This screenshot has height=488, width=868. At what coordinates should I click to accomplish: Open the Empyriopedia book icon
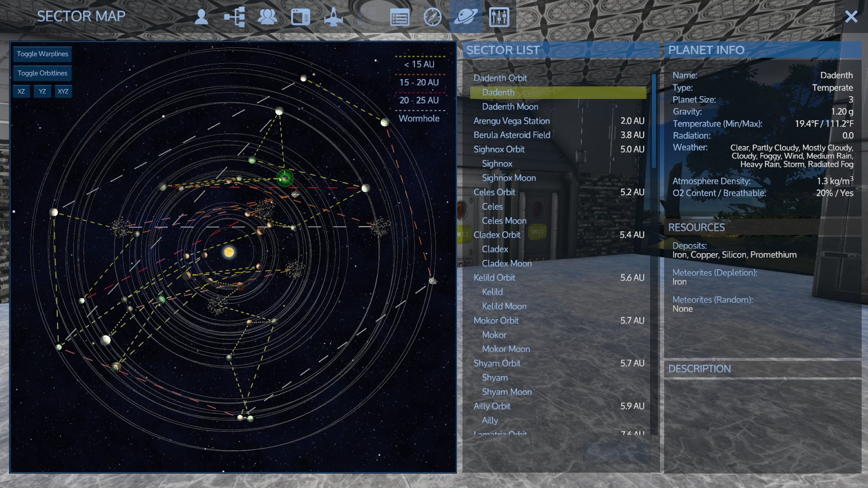pos(300,17)
